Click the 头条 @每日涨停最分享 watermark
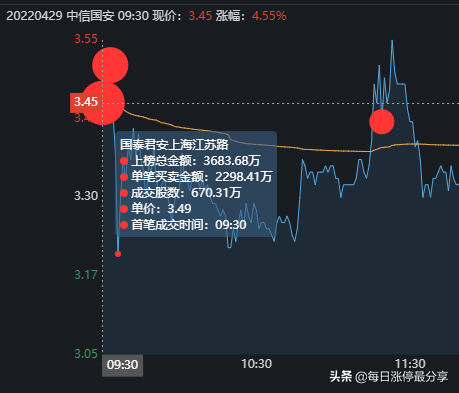Screen dimensions: 459x393 coord(389,377)
